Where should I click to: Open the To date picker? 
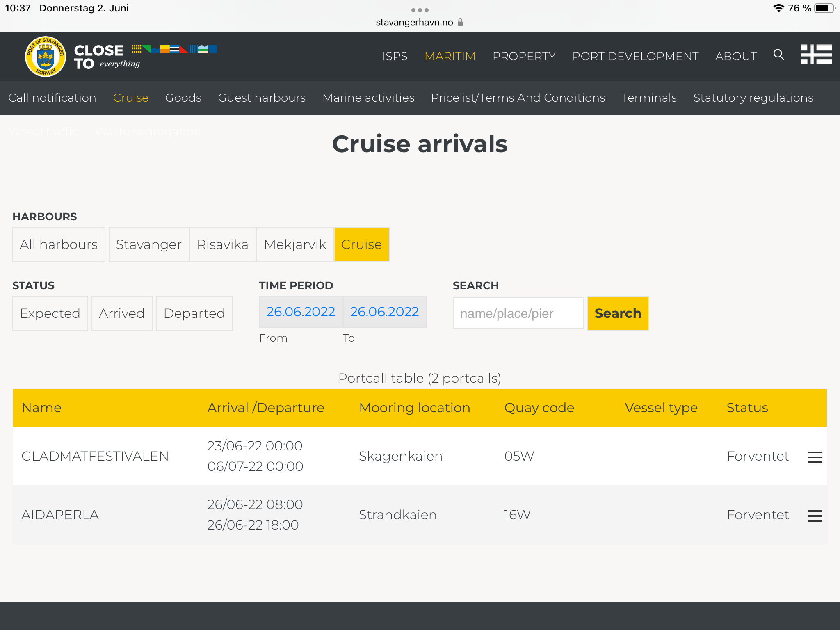click(384, 312)
